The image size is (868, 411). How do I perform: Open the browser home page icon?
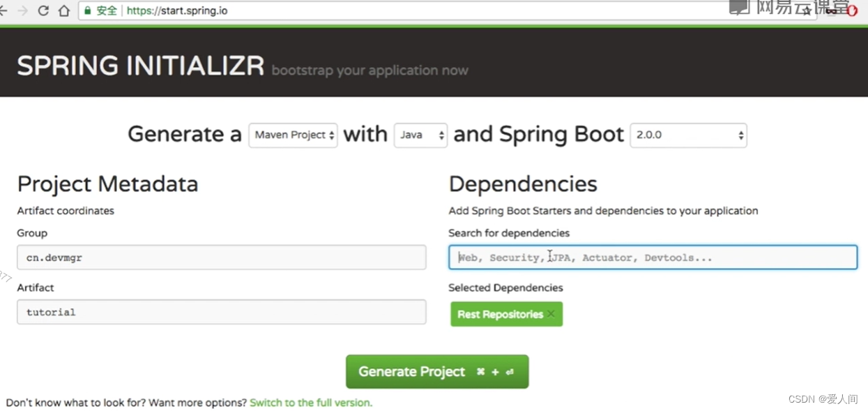(x=63, y=10)
